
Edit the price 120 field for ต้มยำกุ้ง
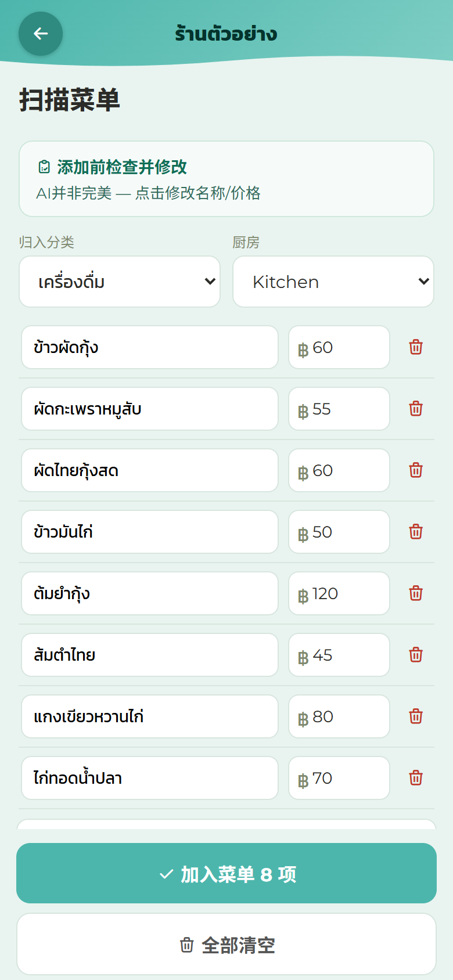tap(339, 593)
